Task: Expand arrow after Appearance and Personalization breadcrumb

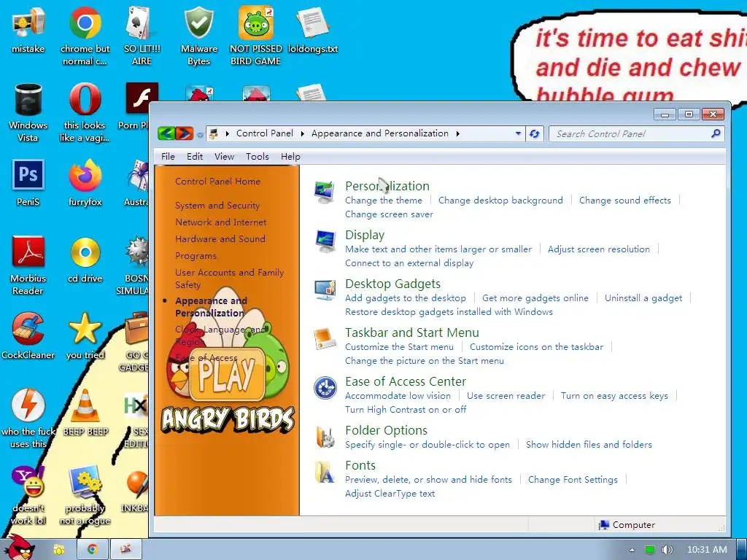Action: click(457, 134)
